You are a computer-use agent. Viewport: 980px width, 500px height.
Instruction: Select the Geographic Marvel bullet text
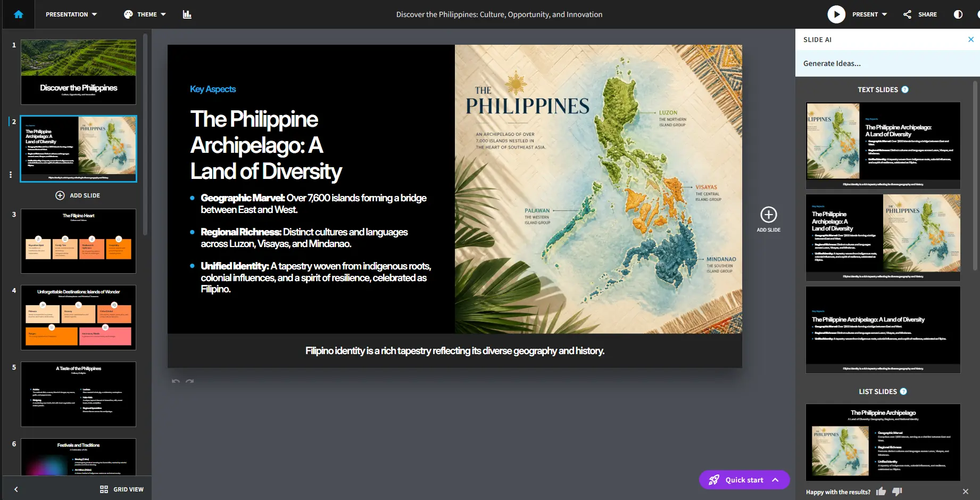point(314,203)
